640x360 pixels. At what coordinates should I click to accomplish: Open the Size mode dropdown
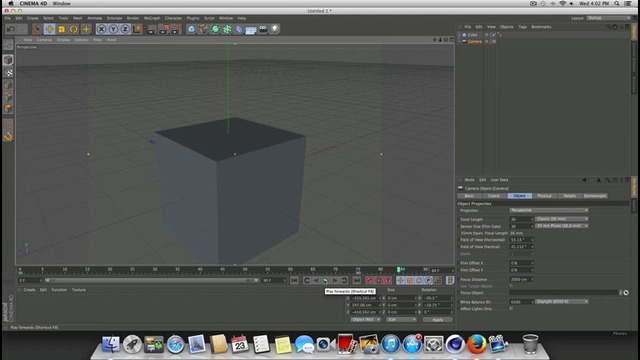coord(401,320)
